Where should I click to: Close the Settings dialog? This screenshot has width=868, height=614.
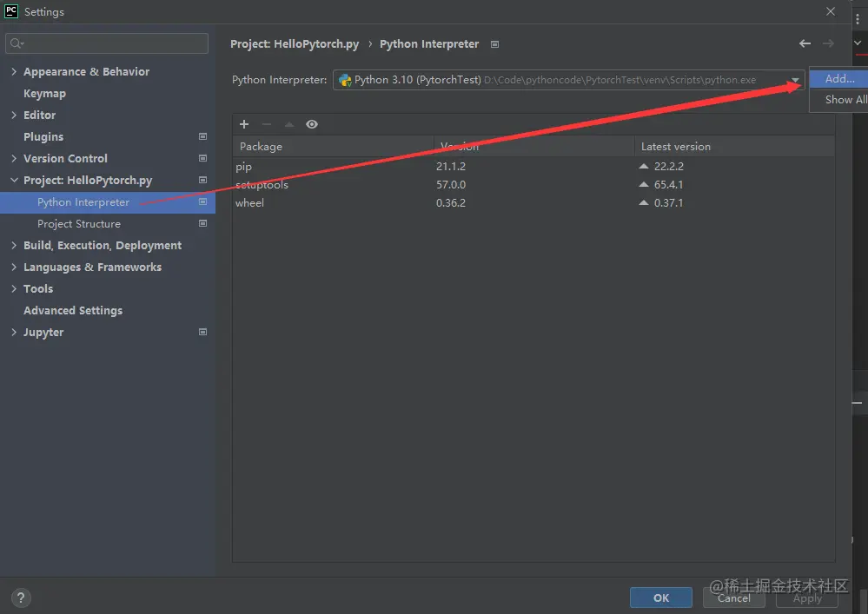(x=831, y=11)
